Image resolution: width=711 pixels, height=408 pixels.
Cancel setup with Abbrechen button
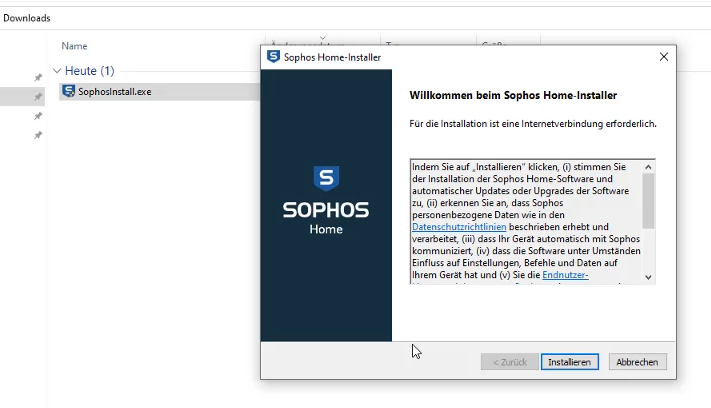[637, 362]
